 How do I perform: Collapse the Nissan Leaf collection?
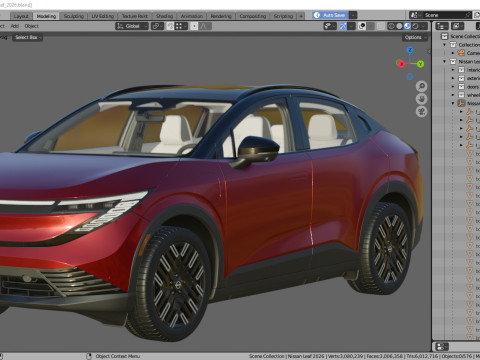pos(444,61)
